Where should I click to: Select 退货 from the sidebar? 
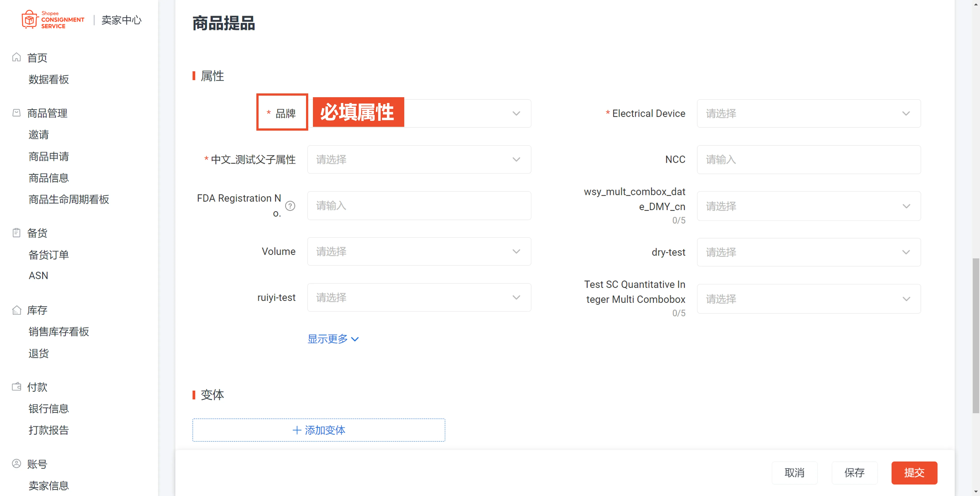pos(38,353)
